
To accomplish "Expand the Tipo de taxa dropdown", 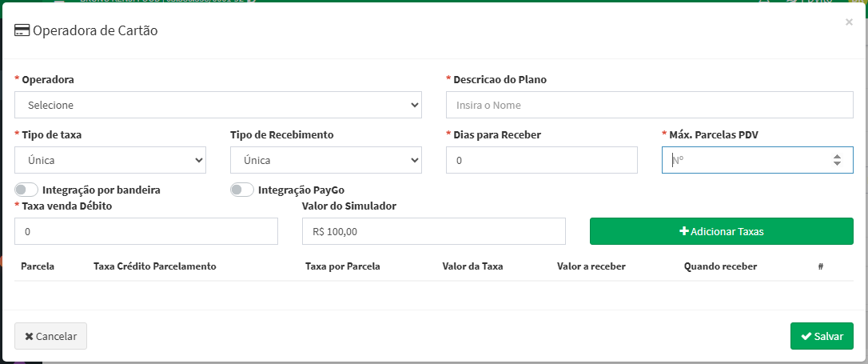I will (x=110, y=160).
